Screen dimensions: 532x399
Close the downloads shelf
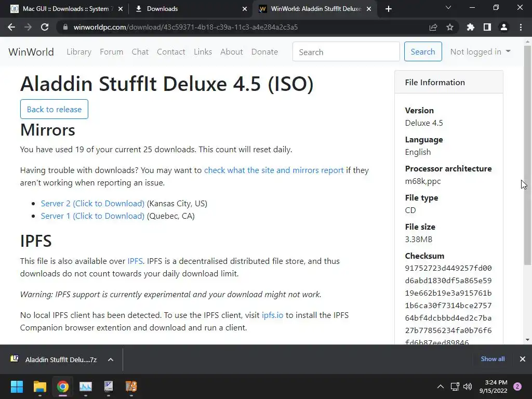click(x=523, y=359)
